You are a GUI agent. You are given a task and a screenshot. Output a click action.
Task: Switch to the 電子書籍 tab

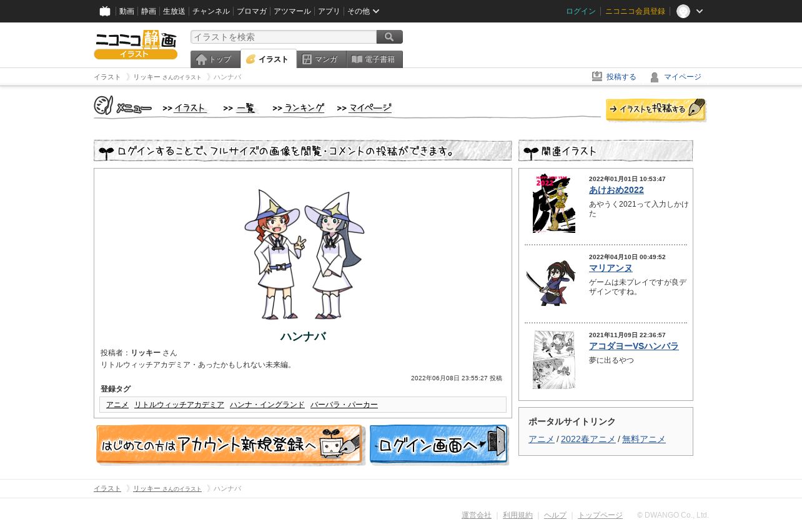pos(375,59)
